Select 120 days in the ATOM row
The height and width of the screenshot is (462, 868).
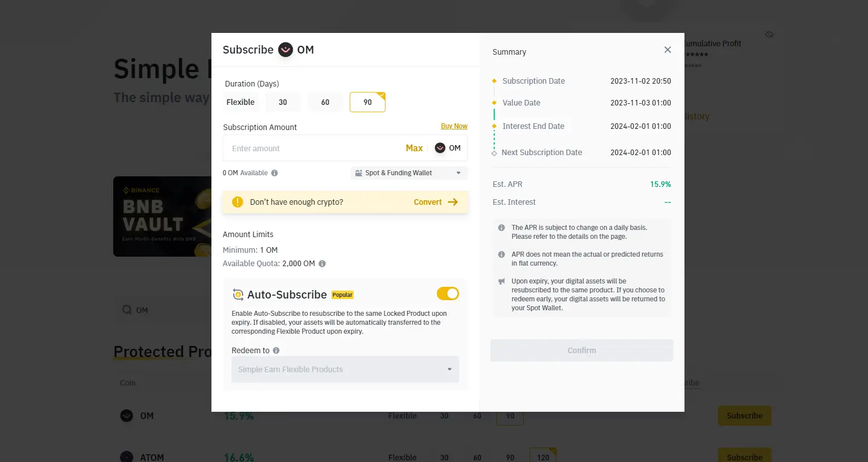click(x=543, y=456)
